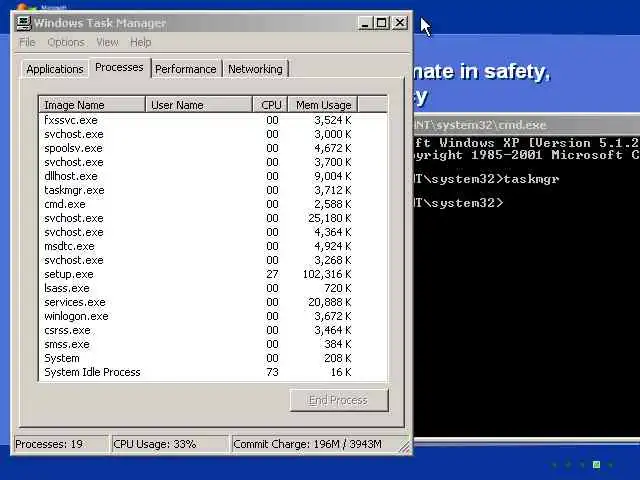Minimize the Windows Task Manager window
640x480 pixels.
click(x=365, y=23)
